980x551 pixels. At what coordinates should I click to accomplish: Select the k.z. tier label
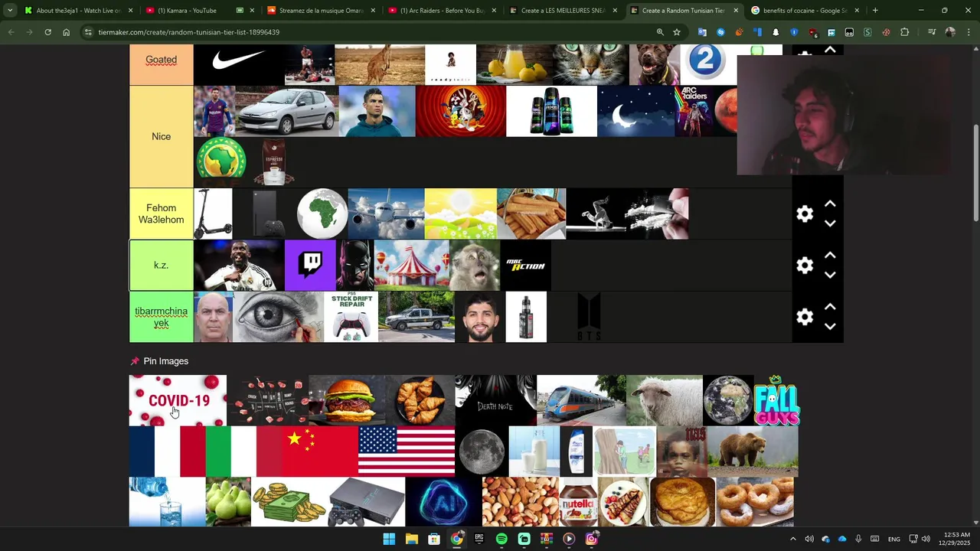point(161,265)
